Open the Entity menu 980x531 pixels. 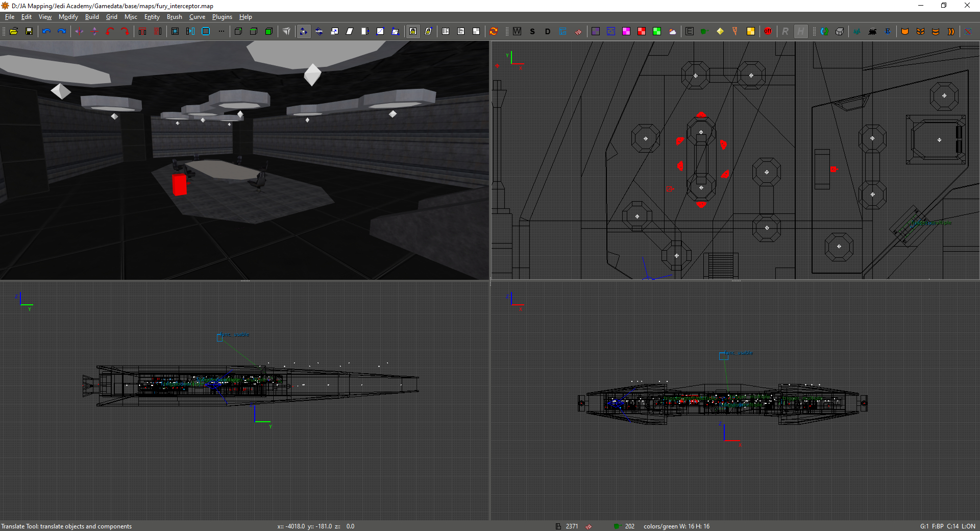click(152, 17)
